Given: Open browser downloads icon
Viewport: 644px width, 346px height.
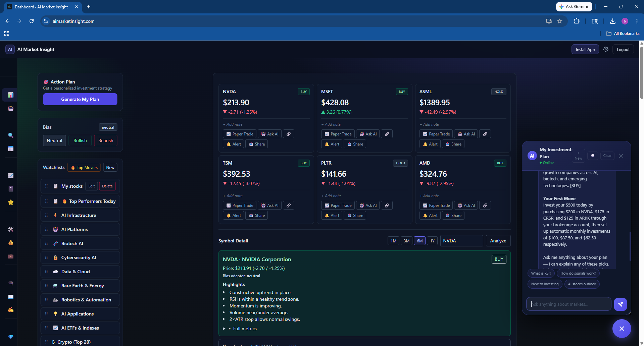Looking at the screenshot, I should pyautogui.click(x=613, y=21).
